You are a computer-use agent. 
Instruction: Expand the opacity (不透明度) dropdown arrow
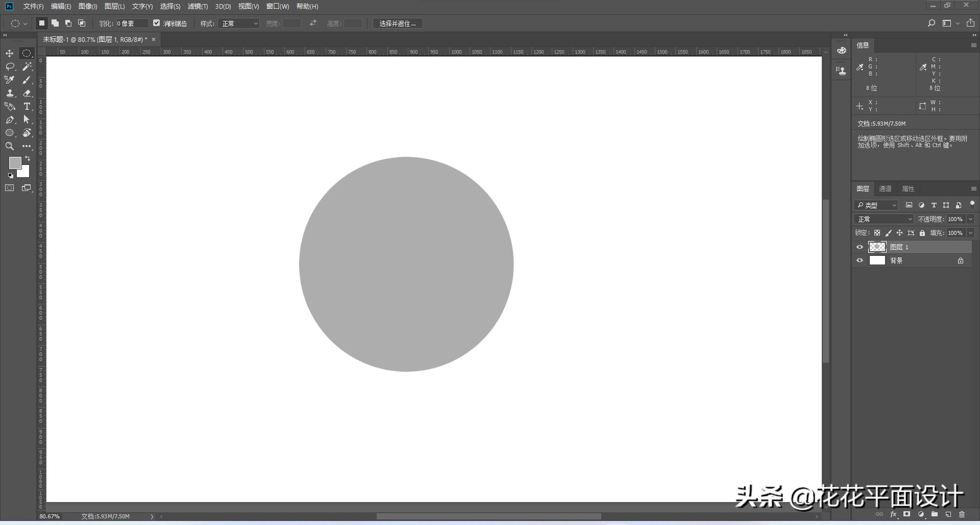pyautogui.click(x=970, y=219)
